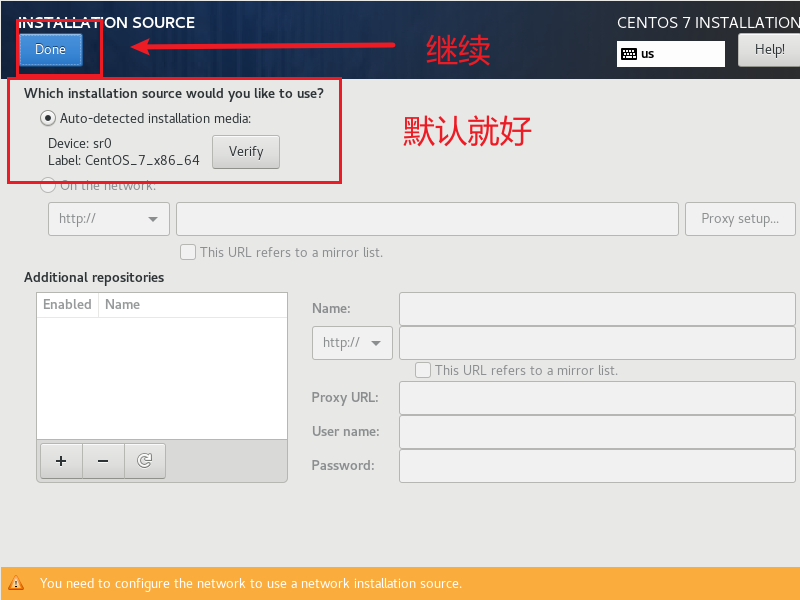Open the network http:// protocol dropdown
This screenshot has height=600, width=800.
pos(109,219)
